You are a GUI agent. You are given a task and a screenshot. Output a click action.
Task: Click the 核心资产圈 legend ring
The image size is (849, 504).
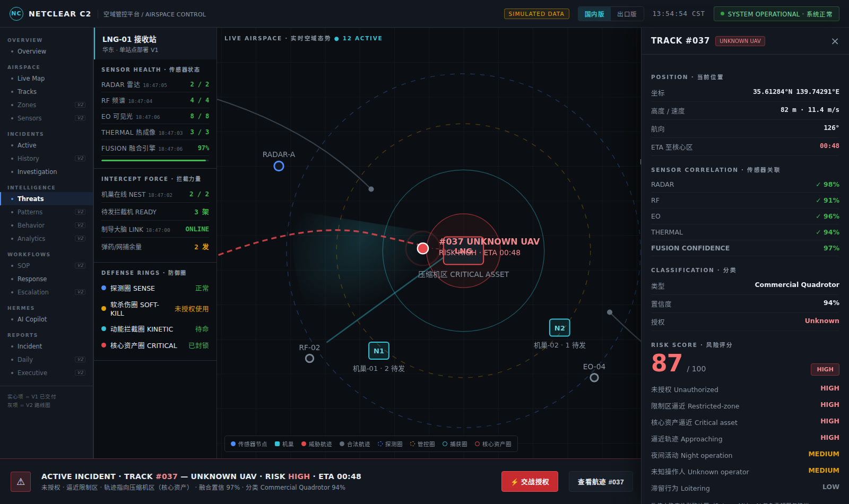coord(477,444)
